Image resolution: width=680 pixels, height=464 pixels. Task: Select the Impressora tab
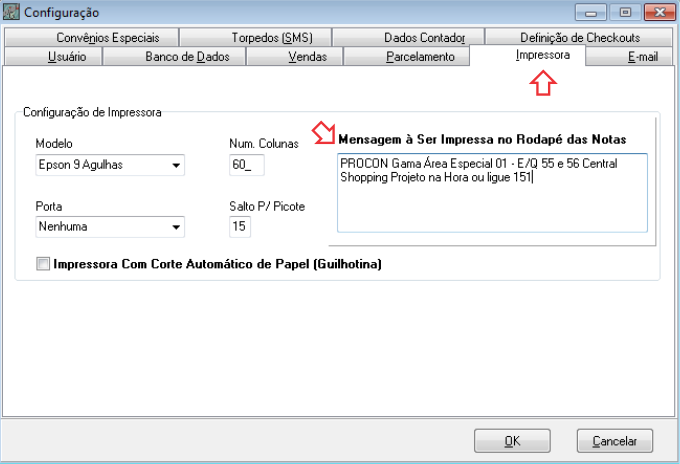[x=527, y=55]
